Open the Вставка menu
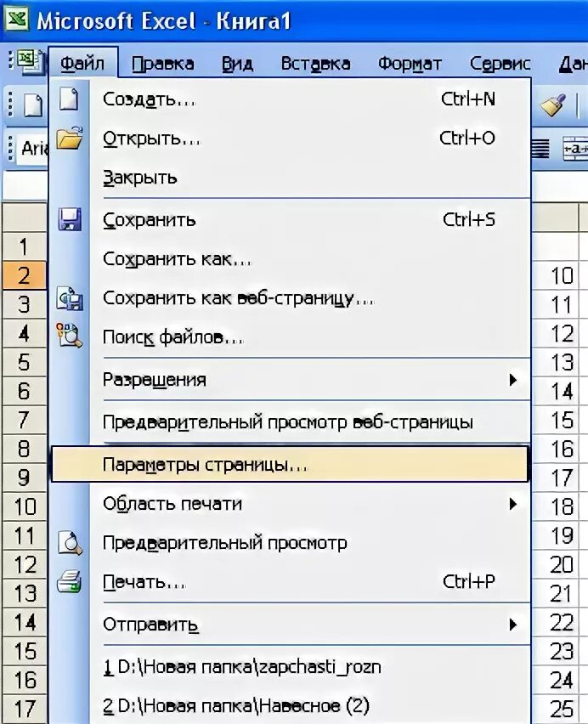 point(316,64)
